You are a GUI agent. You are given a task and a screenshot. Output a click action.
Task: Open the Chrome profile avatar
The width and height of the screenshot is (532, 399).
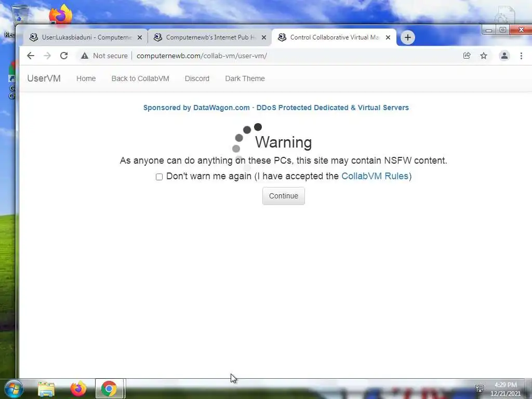504,56
